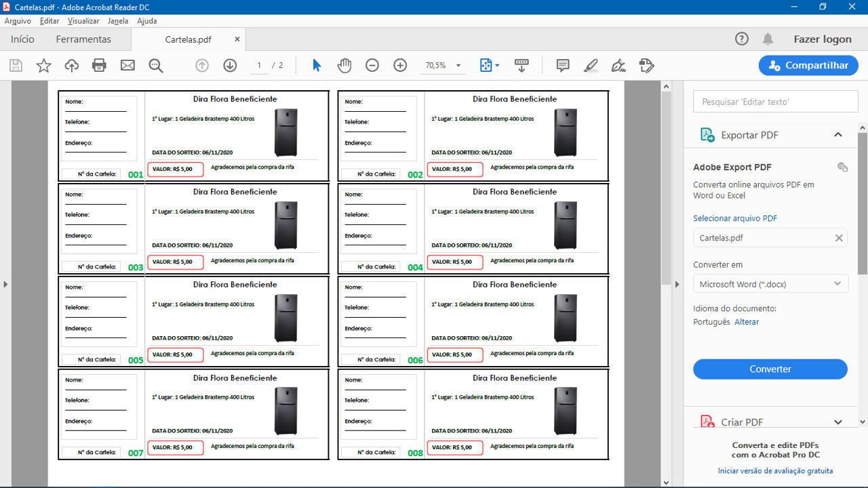The image size is (868, 488).
Task: Click Iniciar versão de avaliação gratuita link
Action: click(x=776, y=470)
